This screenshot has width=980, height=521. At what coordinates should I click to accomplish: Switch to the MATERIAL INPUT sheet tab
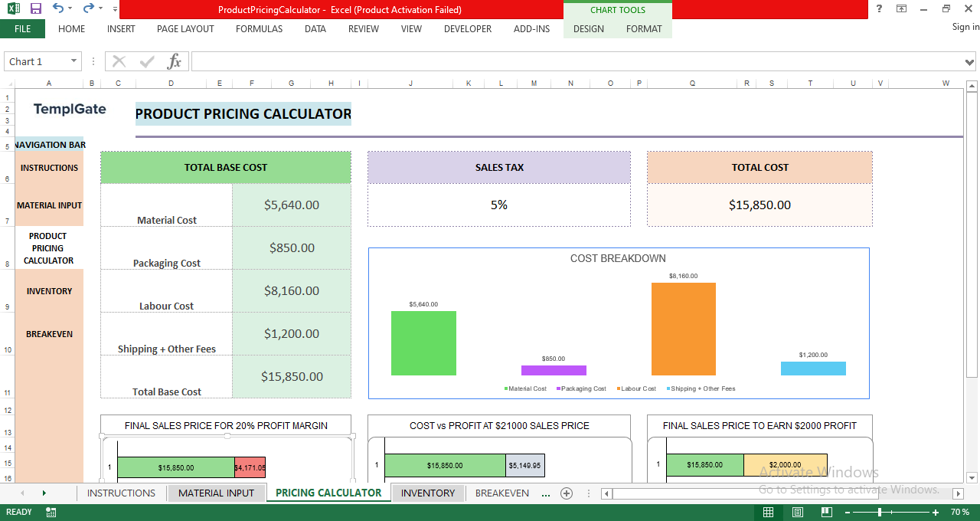(216, 493)
